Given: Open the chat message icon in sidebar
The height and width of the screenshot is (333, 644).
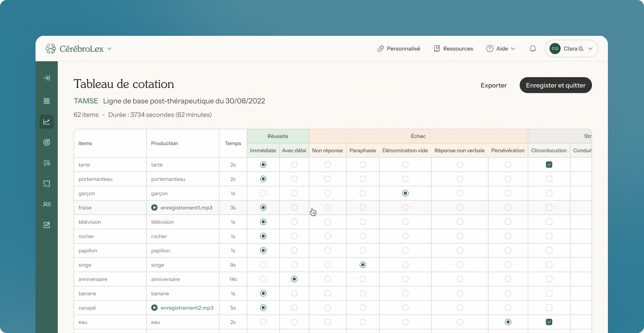Looking at the screenshot, I should pyautogui.click(x=47, y=184).
